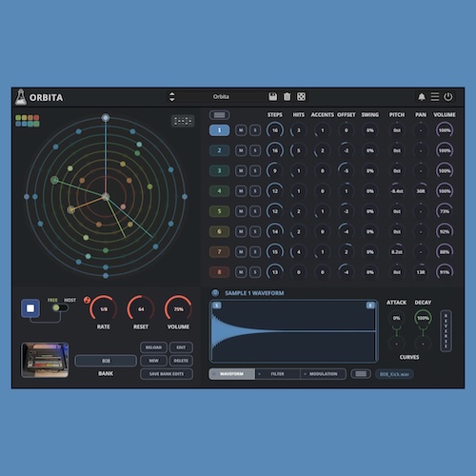Screen dimensions: 476x476
Task: Click the Decay knob showing 100%
Action: click(423, 318)
